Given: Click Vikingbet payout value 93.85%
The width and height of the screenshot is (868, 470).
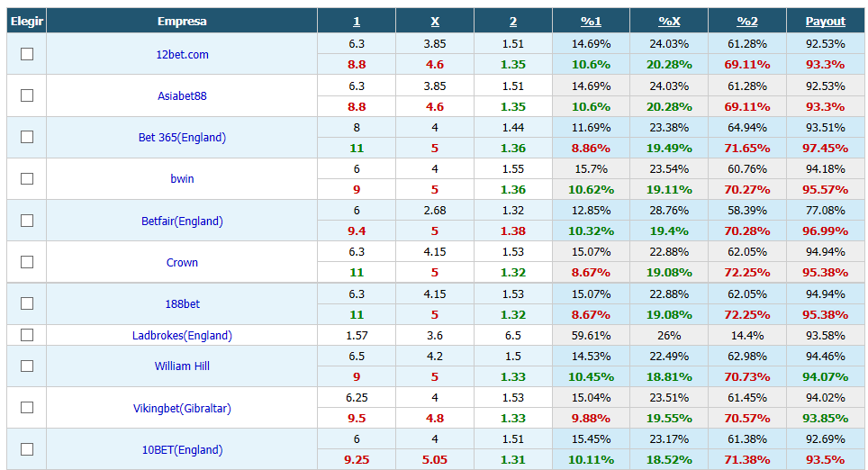Looking at the screenshot, I should coord(826,418).
